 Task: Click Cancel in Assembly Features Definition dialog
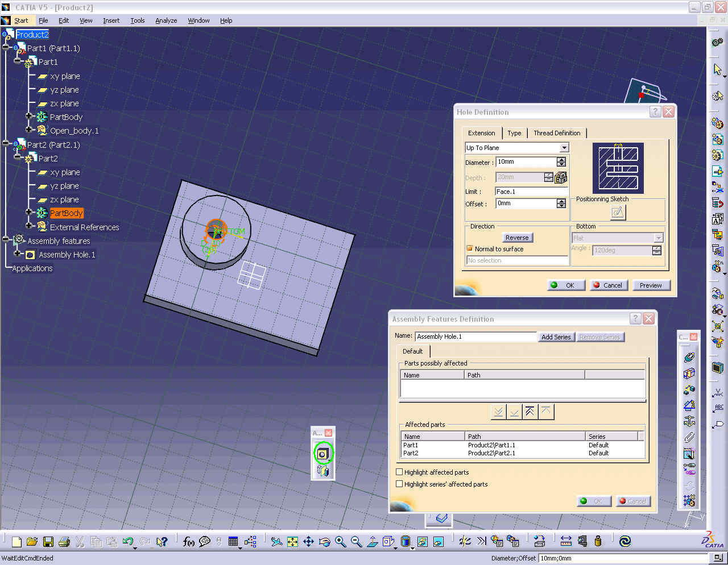(x=633, y=501)
